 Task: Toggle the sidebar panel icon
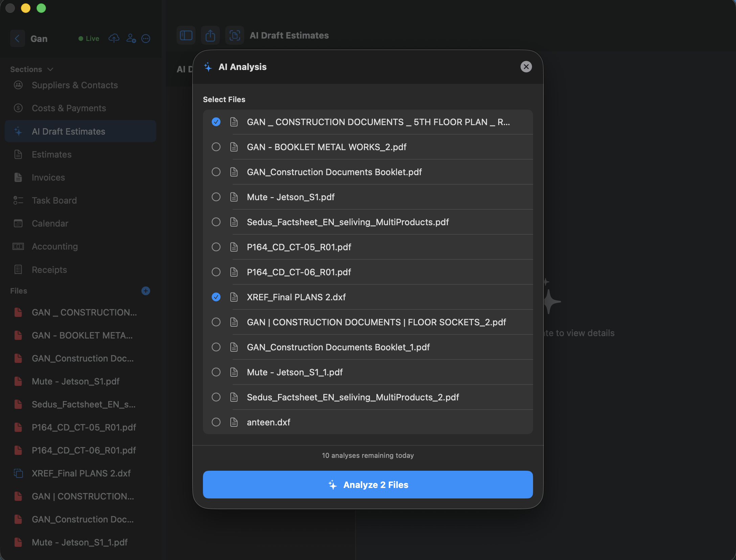coord(186,35)
